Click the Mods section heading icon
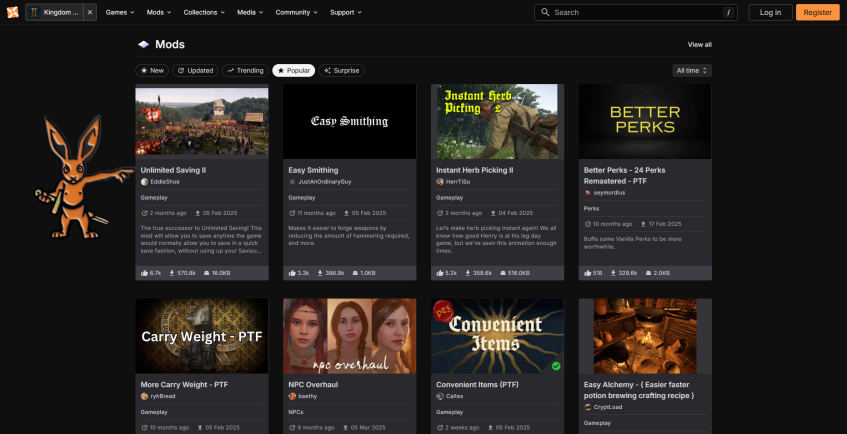This screenshot has width=847, height=434. coord(143,45)
